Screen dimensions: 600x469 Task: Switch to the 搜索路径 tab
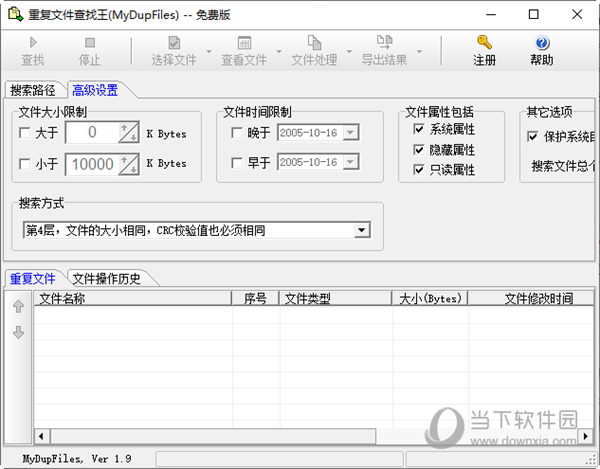(33, 90)
